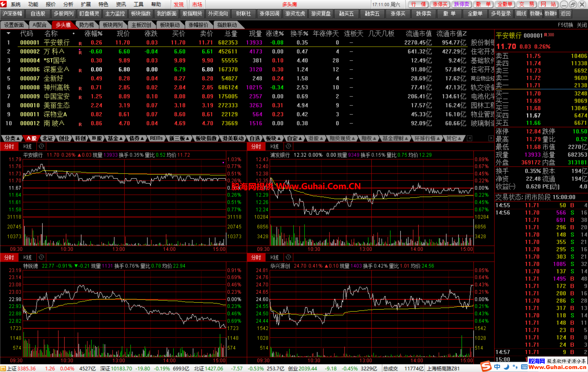This screenshot has height=372, width=588.
Task: Click the 画线 drawing toolbar button
Action: point(521,14)
